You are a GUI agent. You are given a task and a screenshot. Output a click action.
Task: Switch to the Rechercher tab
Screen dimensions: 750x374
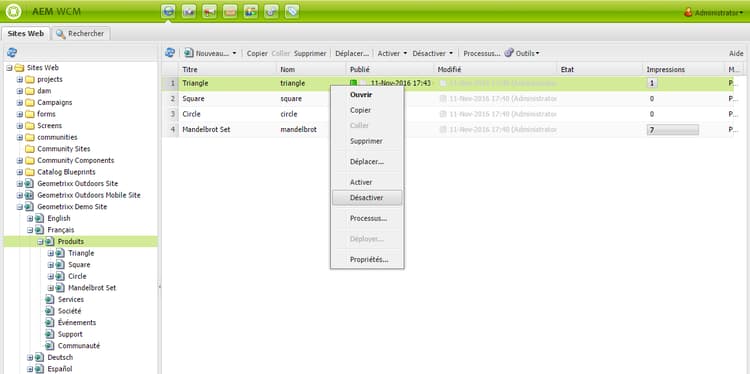(x=81, y=33)
